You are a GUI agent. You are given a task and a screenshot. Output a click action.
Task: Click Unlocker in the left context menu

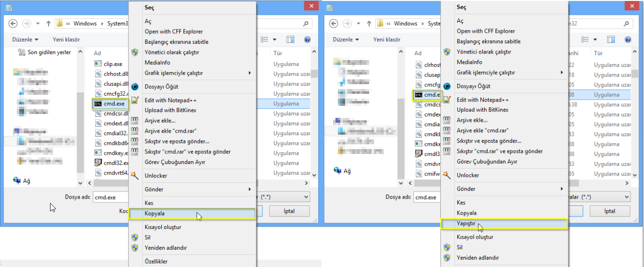point(156,176)
